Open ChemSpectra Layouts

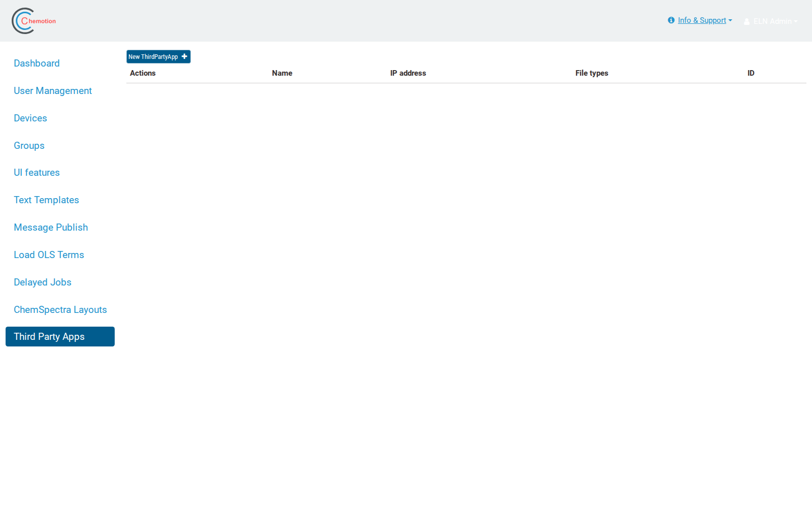[x=60, y=310]
